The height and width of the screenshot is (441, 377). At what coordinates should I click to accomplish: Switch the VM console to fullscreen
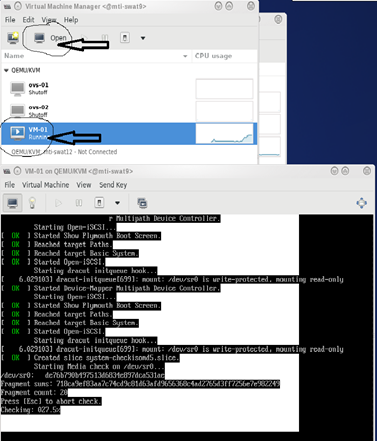pyautogui.click(x=362, y=203)
